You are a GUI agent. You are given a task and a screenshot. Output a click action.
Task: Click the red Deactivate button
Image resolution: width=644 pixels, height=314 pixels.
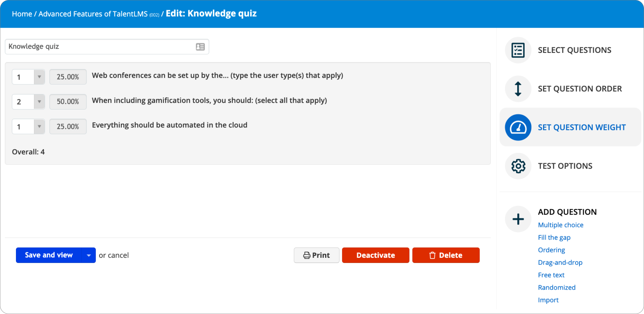[x=375, y=255]
